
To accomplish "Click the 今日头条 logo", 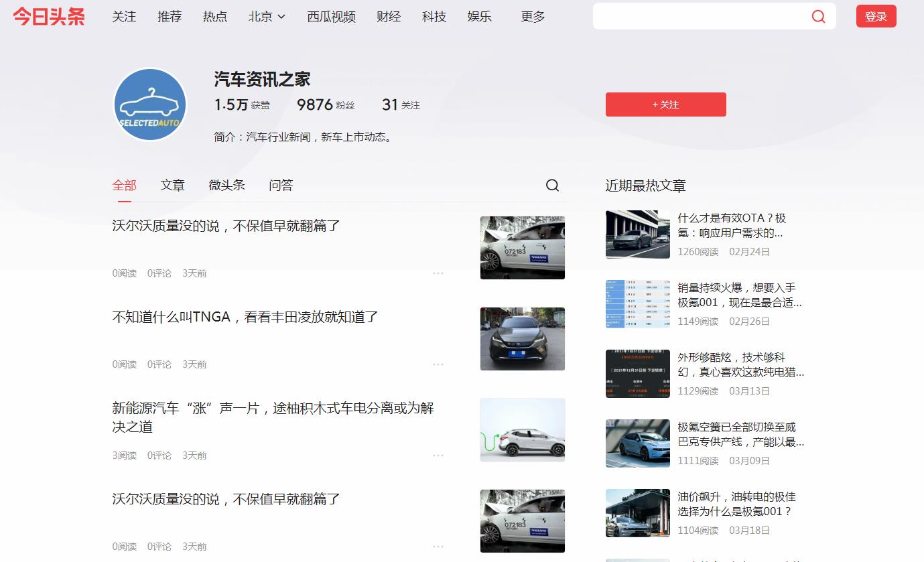I will coord(49,17).
